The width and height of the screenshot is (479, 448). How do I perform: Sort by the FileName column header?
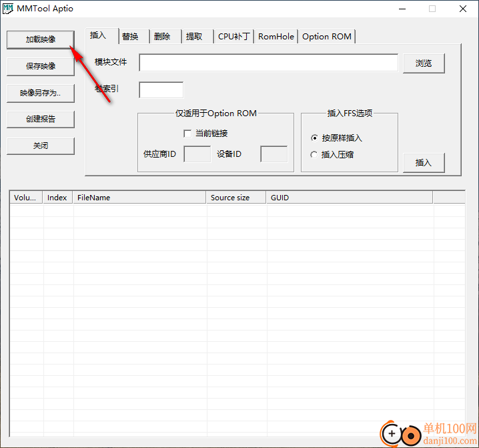[139, 198]
